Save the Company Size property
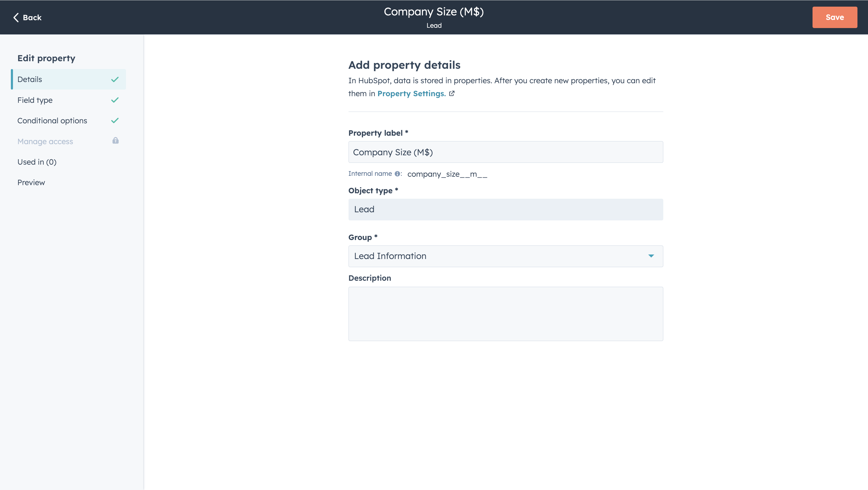The width and height of the screenshot is (868, 490). [835, 17]
